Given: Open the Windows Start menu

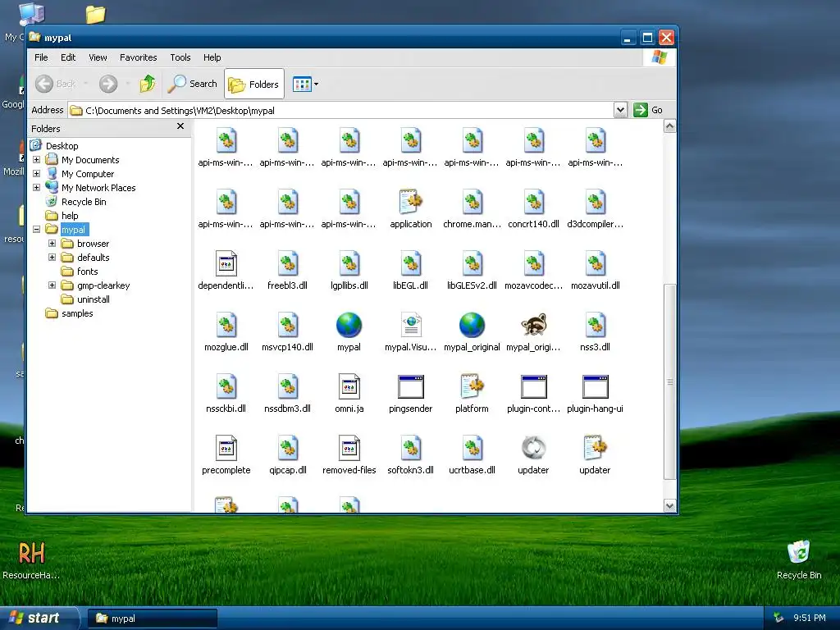Looking at the screenshot, I should pos(39,619).
